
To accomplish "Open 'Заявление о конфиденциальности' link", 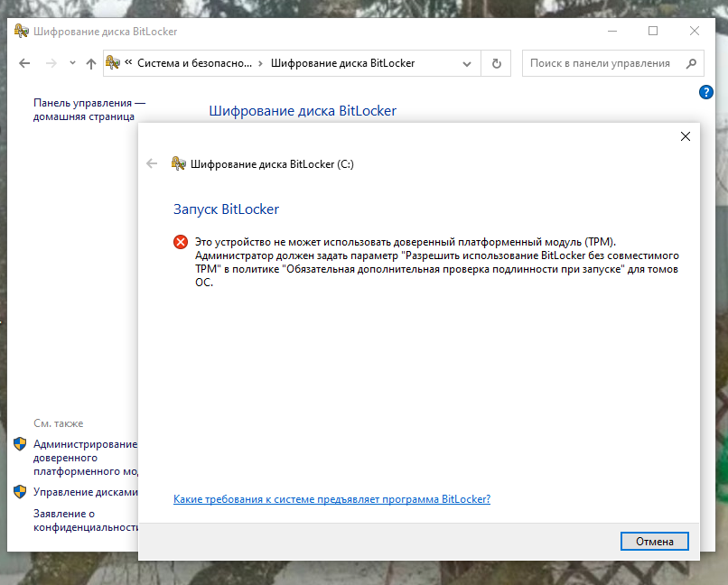I will 86,521.
